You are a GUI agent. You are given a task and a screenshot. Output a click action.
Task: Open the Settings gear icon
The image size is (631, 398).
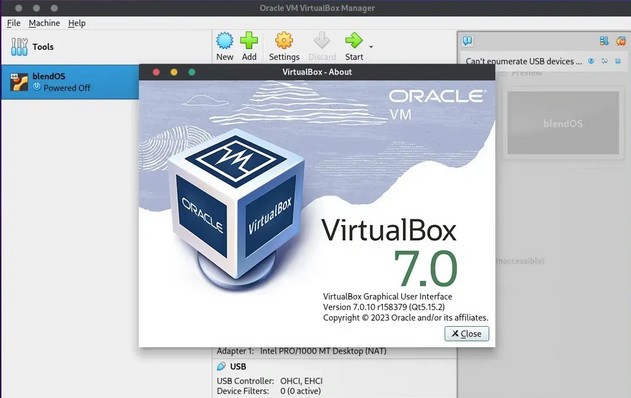(284, 41)
